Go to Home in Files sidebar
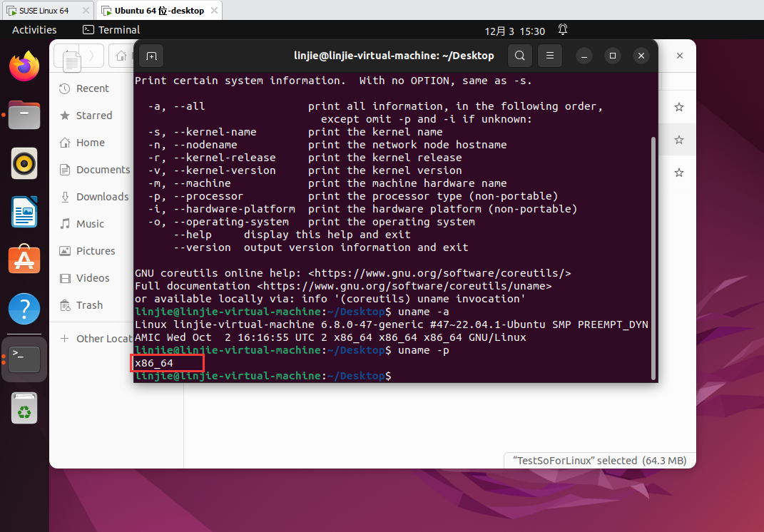 coord(92,143)
